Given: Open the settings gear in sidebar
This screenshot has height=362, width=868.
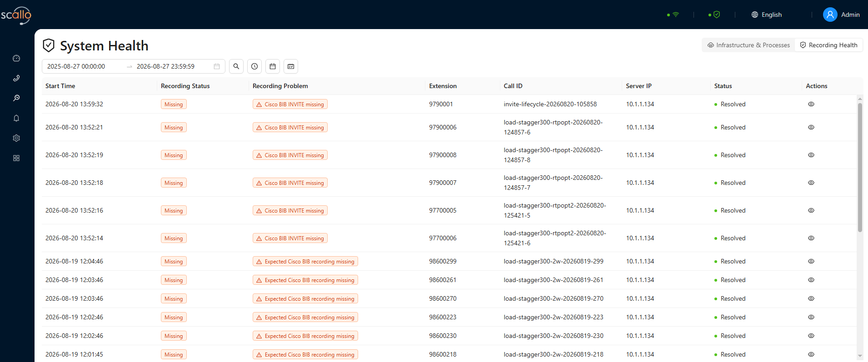Looking at the screenshot, I should pos(16,138).
